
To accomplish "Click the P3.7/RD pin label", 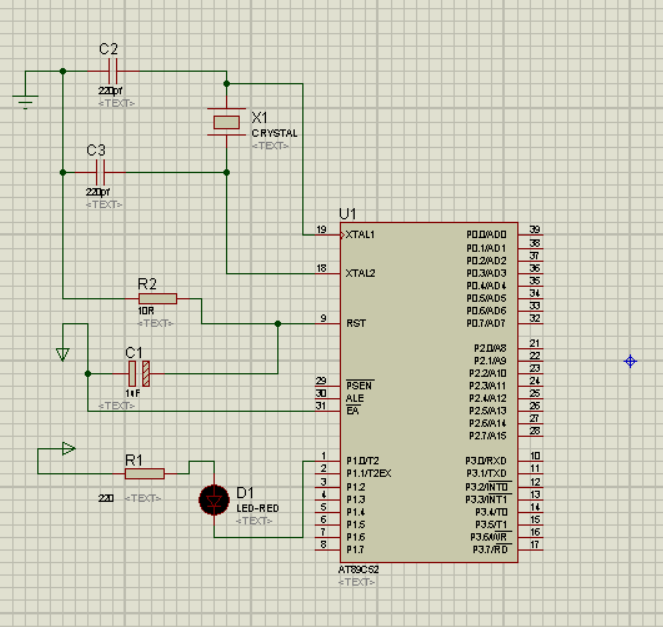I will click(490, 549).
